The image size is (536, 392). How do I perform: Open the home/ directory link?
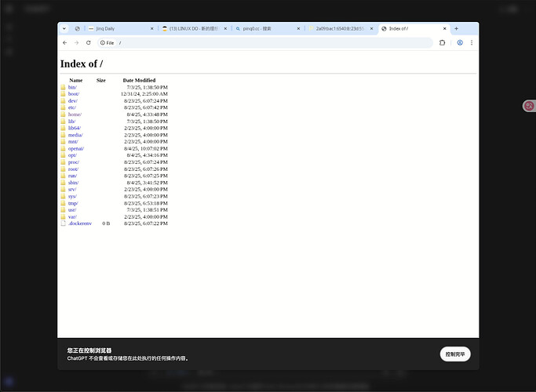coord(75,114)
